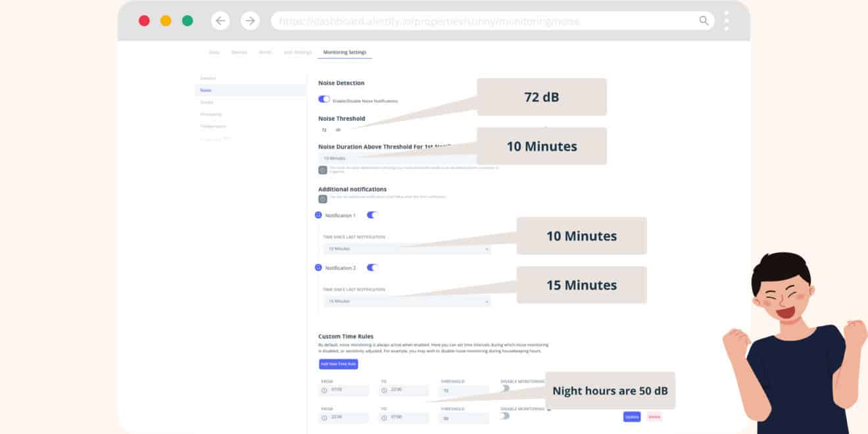The height and width of the screenshot is (434, 868).
Task: Toggle Disable Monitoring for 22:00–07:00 rule
Action: (506, 416)
